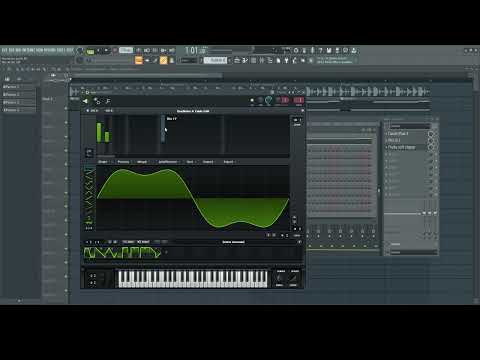Open the Piano roll view toolbar icon
This screenshot has width=480, height=360.
click(x=245, y=60)
